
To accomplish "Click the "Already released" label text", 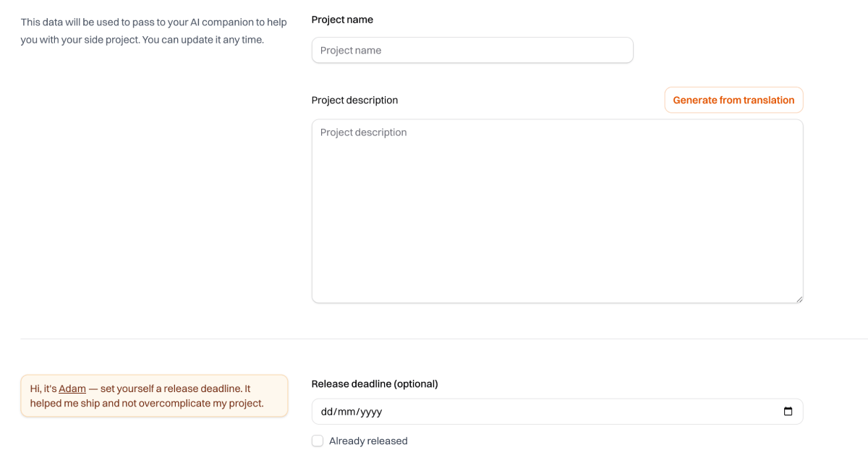I will point(368,441).
